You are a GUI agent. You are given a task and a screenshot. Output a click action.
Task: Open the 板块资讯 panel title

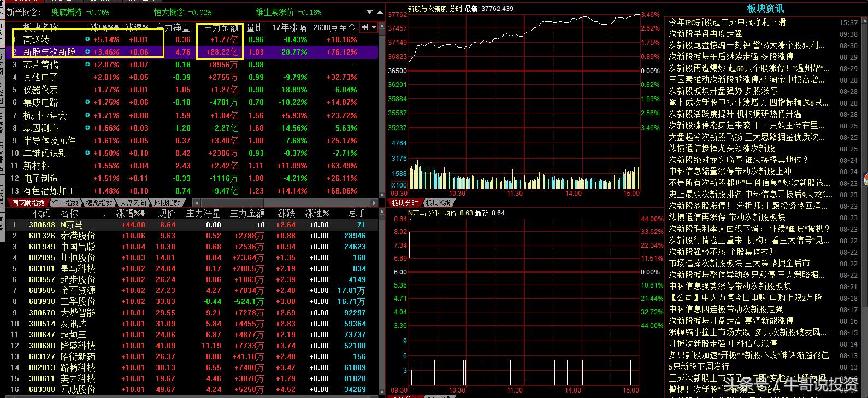tap(766, 8)
